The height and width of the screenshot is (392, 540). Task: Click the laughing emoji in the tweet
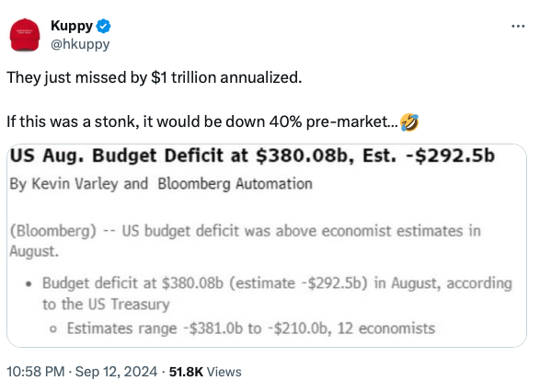coord(409,122)
